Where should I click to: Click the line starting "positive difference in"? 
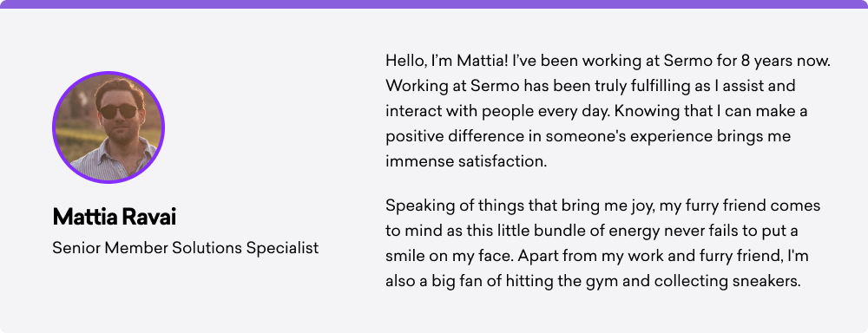(589, 136)
